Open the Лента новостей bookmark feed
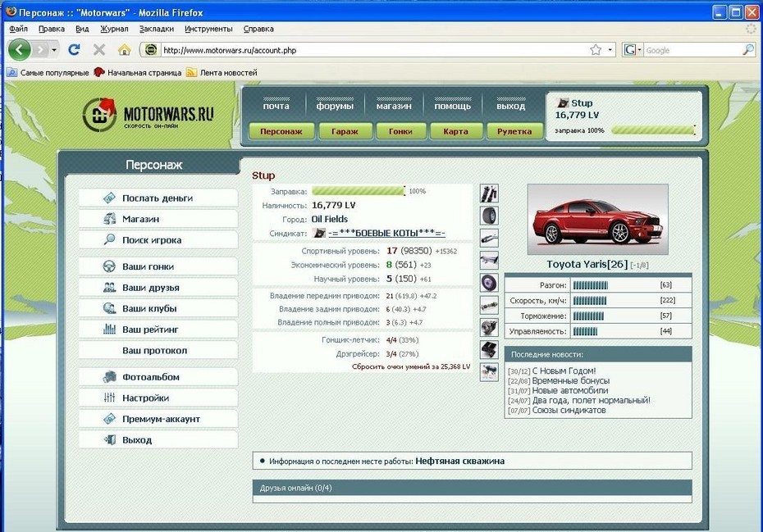Viewport: 763px width, 532px height. click(x=222, y=72)
